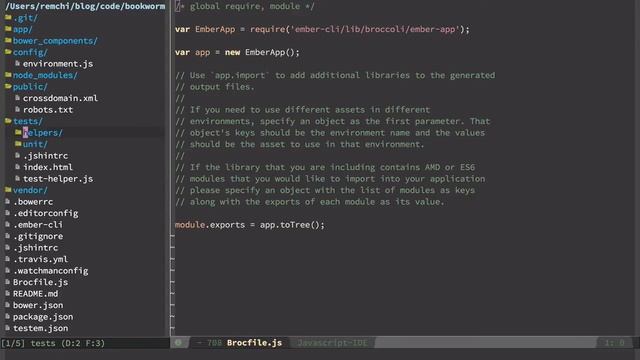Click file icon beside package.json
The height and width of the screenshot is (360, 640).
tap(7, 316)
